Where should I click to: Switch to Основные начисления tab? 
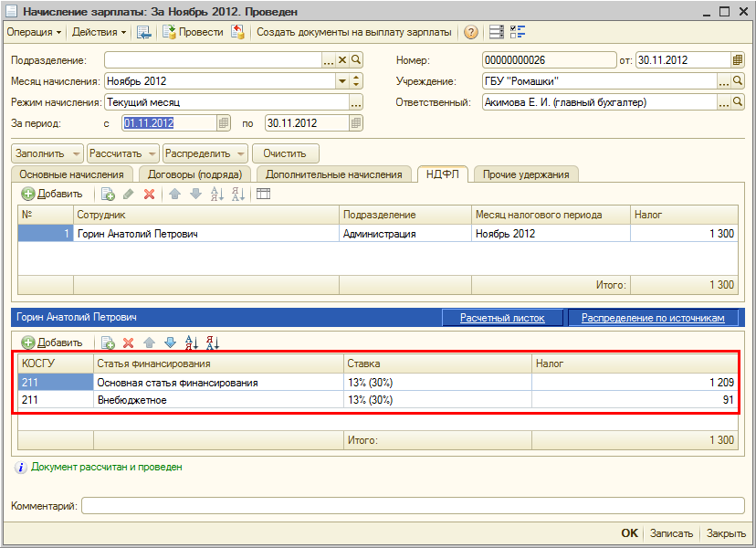(72, 174)
